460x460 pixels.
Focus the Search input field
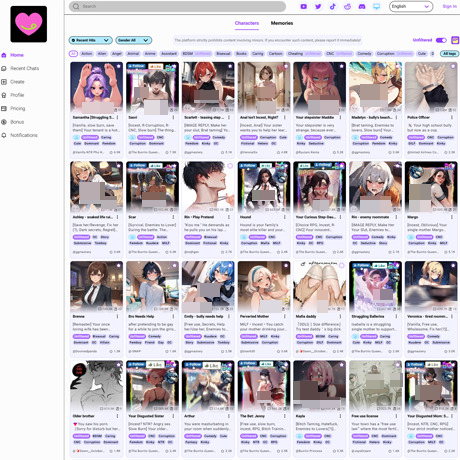point(177,6)
